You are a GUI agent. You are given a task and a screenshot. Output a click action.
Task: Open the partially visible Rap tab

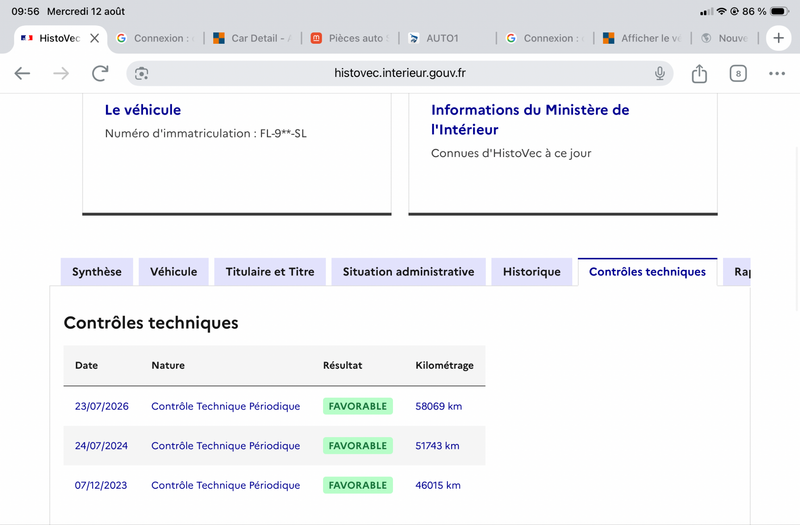[738, 272]
